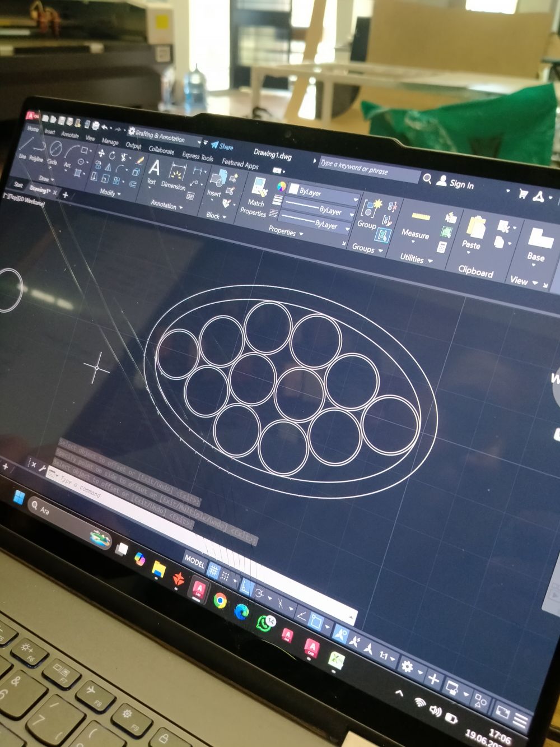The height and width of the screenshot is (747, 560).
Task: Switch to the Start file tab
Action: 18,185
